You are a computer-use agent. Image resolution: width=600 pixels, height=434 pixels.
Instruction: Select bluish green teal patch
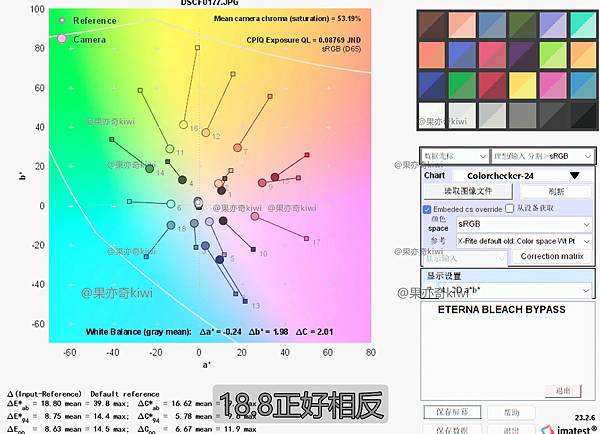(x=583, y=25)
